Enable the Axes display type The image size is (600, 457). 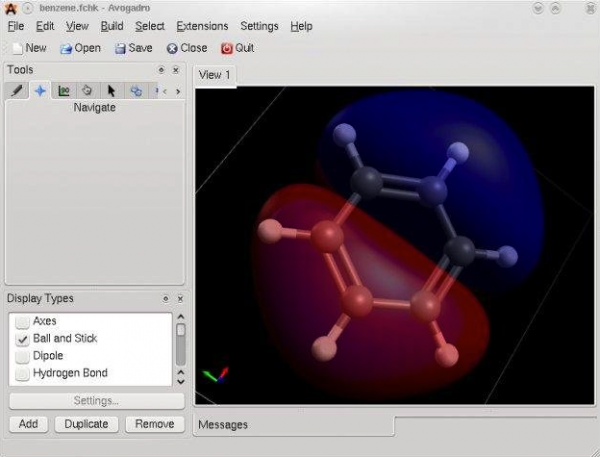tap(22, 322)
